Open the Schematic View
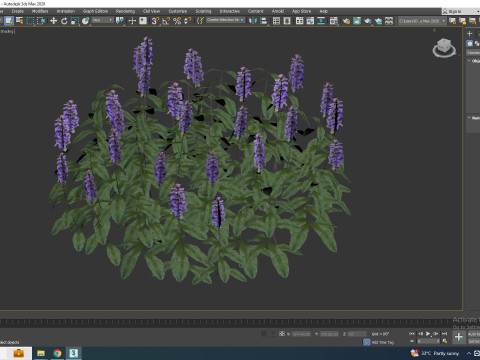Viewport: 480px width, 360px height. click(321, 21)
